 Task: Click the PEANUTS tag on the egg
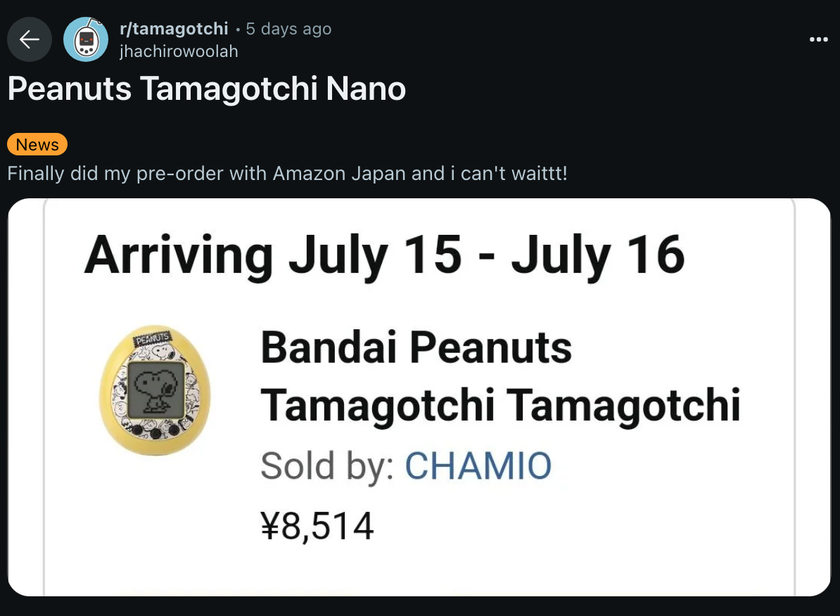(153, 338)
